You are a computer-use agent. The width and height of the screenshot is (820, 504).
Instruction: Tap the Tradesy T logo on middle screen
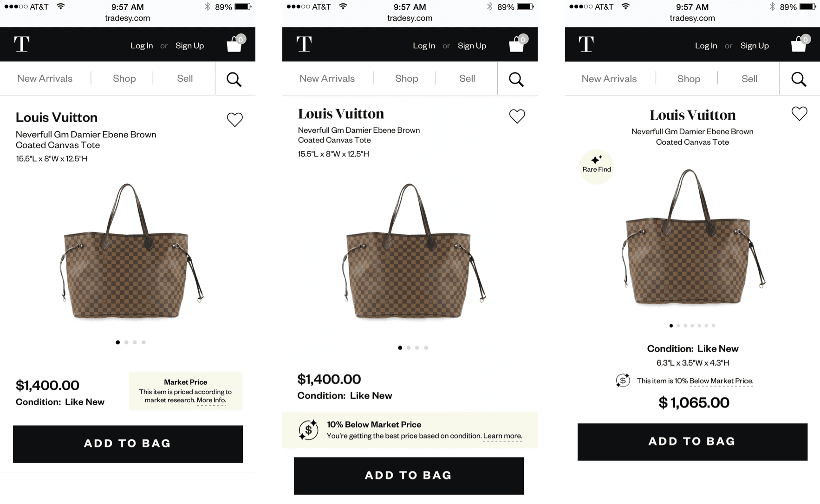point(304,44)
